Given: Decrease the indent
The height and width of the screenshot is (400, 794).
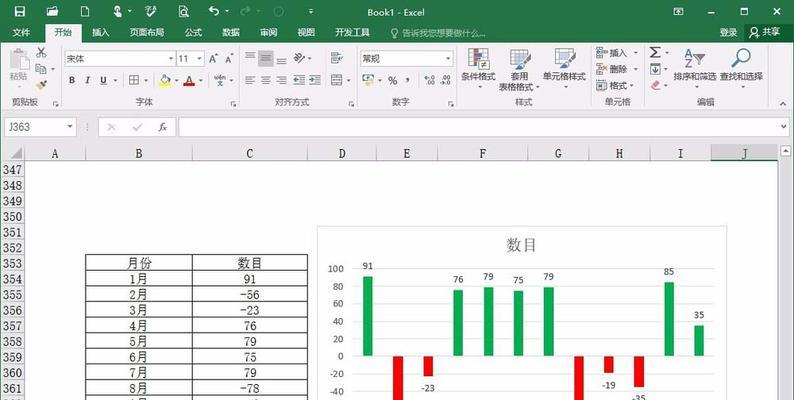Looking at the screenshot, I should [x=299, y=80].
